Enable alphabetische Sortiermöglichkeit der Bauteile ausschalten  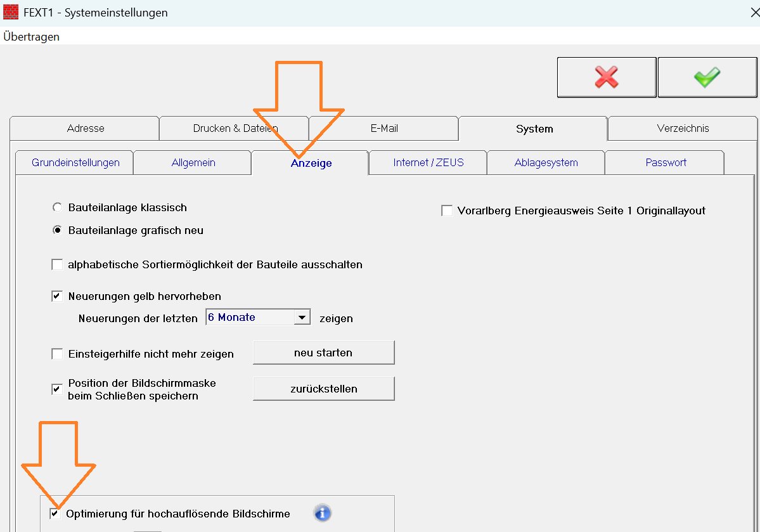click(x=58, y=264)
